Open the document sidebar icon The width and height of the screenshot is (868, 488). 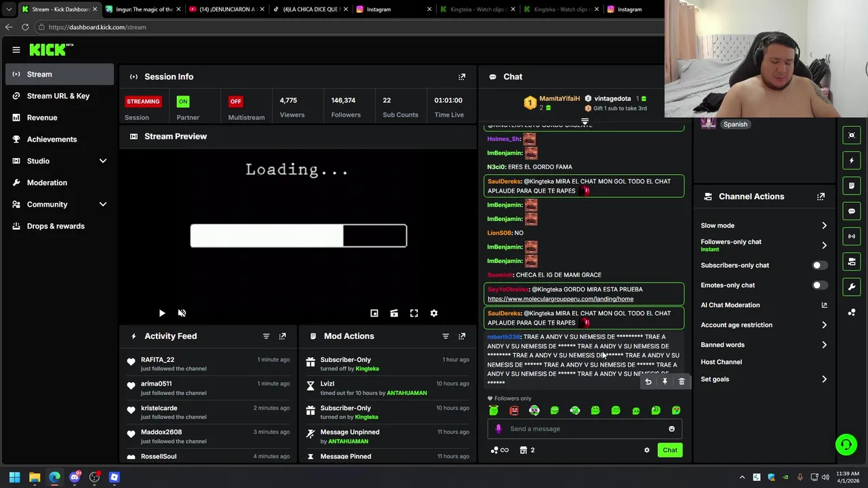click(852, 186)
